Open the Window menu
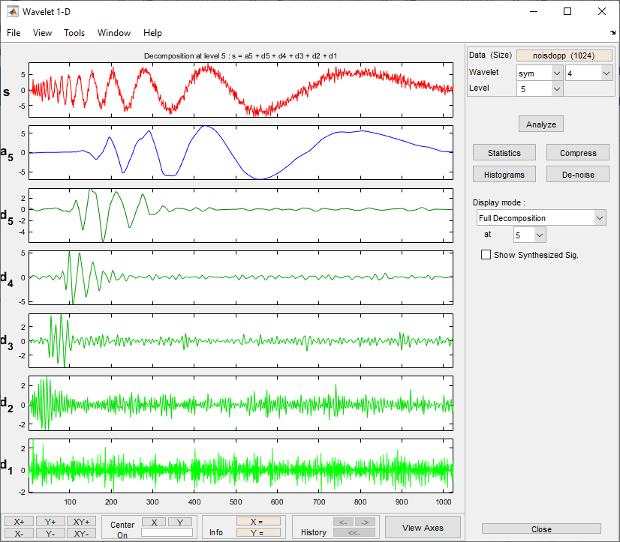The width and height of the screenshot is (620, 542). [x=113, y=33]
